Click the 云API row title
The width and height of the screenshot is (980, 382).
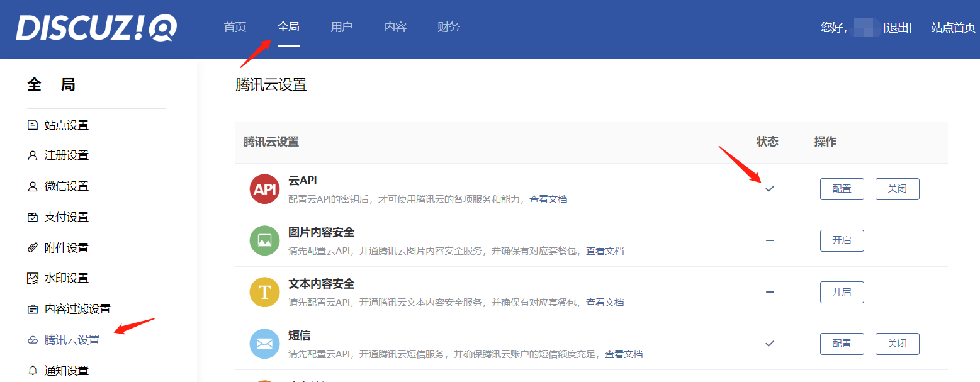[303, 181]
